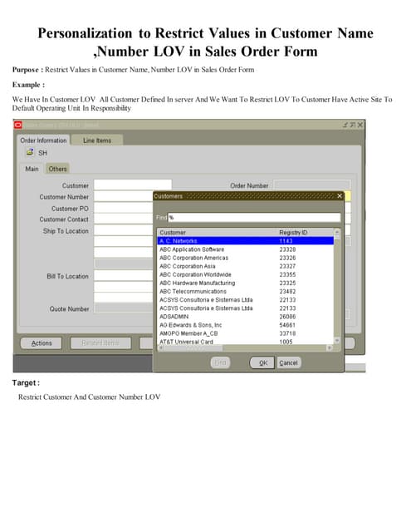Select ABC Corporation Worldwide row
Screen dimensions: 411x532
pos(246,274)
